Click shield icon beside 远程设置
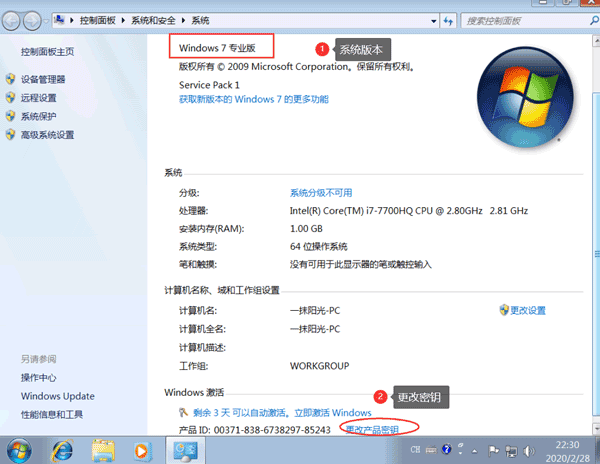600x464 pixels. click(x=11, y=98)
